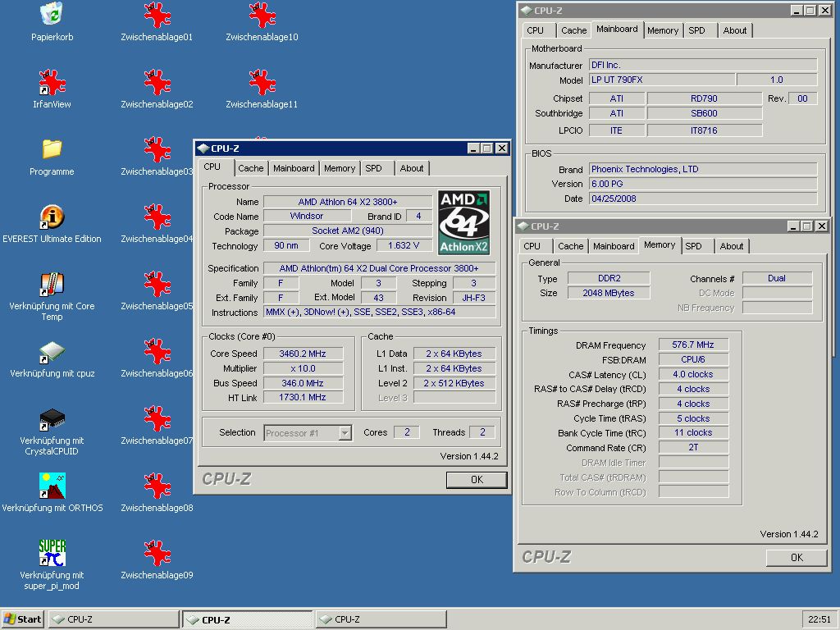Open the Windows Start button
840x630 pixels.
[23, 619]
